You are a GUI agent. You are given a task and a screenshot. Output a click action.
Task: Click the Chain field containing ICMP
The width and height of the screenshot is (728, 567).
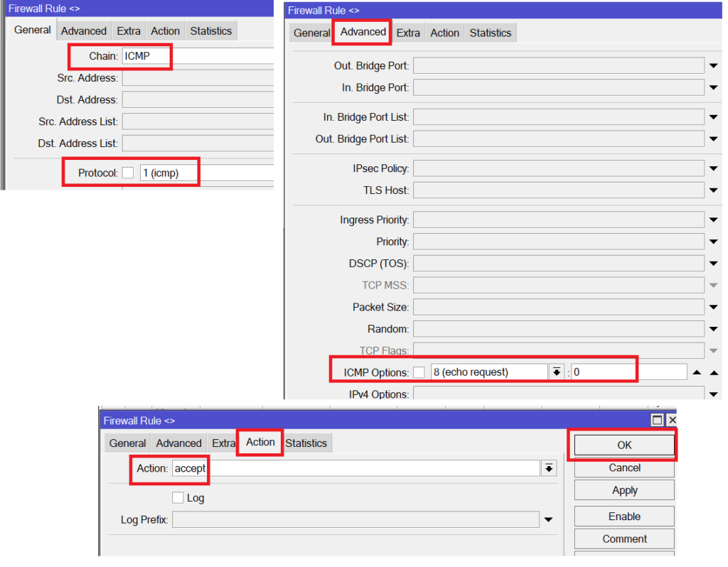[198, 56]
